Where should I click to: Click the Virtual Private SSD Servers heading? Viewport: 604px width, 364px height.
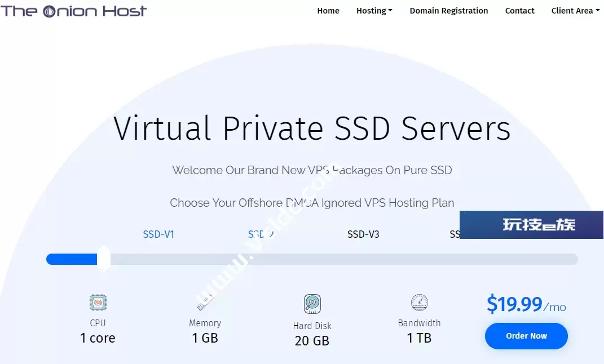(312, 128)
